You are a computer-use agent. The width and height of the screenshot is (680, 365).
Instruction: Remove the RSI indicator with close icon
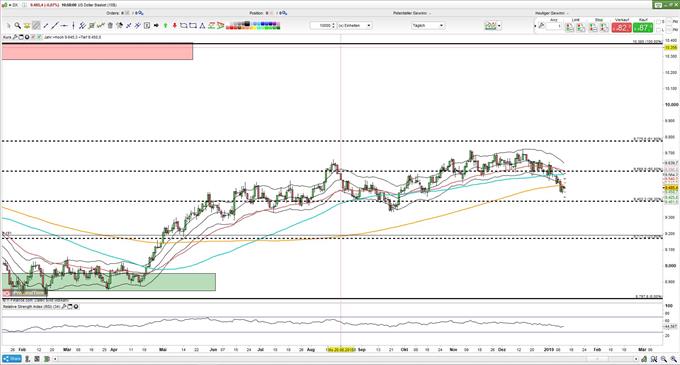(76, 306)
